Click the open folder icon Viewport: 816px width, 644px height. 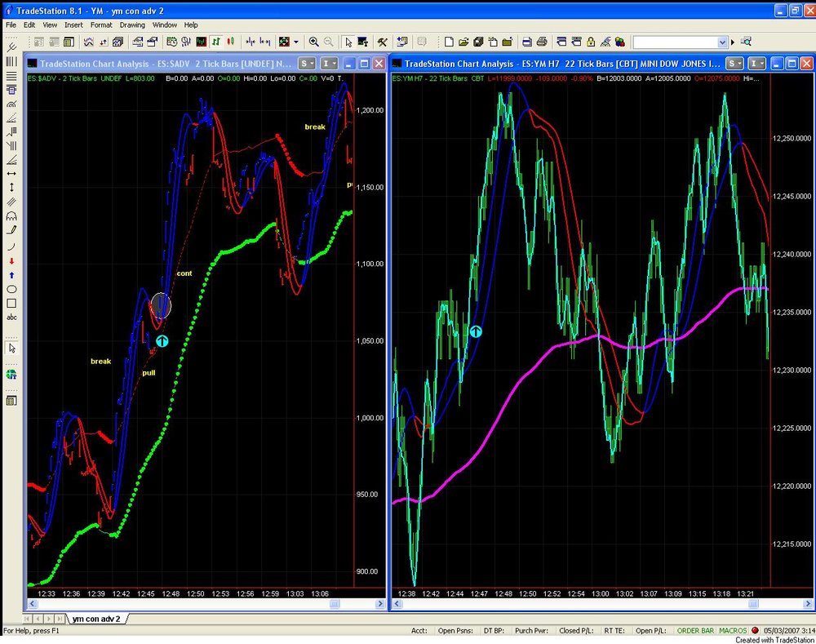click(x=463, y=42)
